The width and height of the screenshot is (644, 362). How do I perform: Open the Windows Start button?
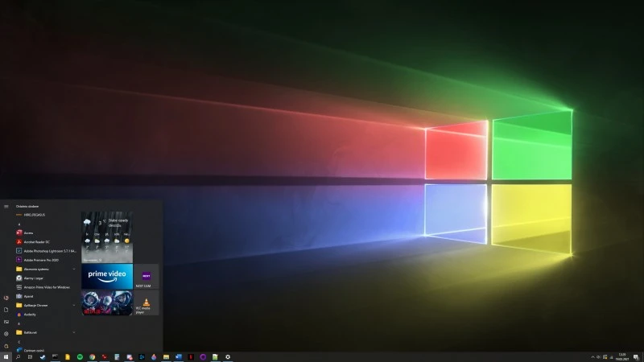pos(6,357)
